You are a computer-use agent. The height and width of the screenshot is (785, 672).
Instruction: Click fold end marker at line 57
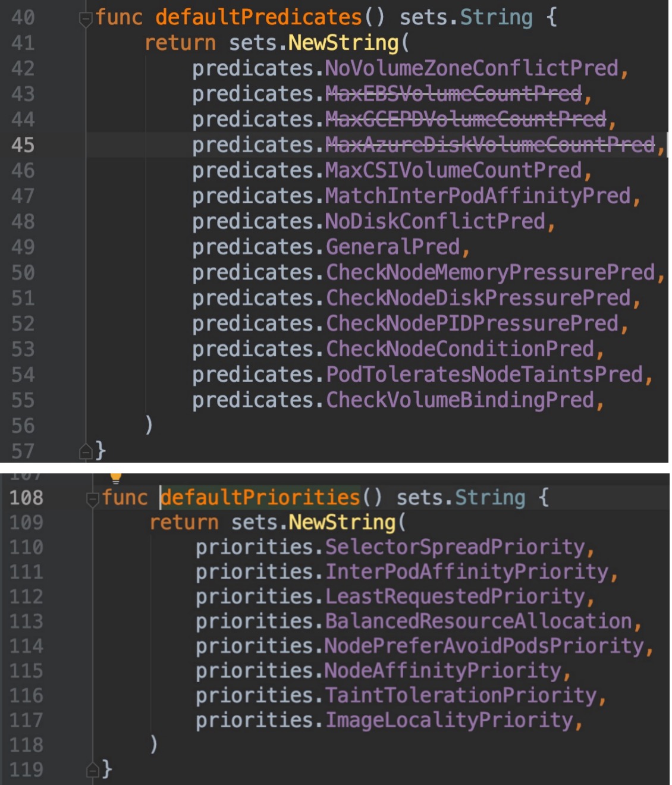85,452
